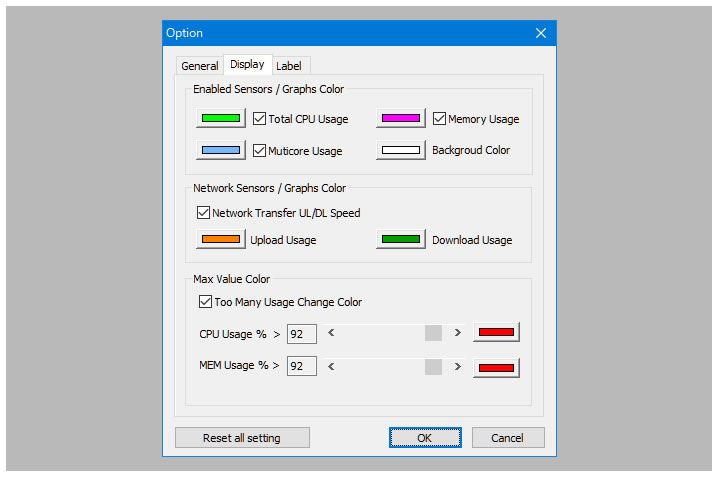Uncheck the Total CPU Usage checkbox
Screen dimensions: 718x477
point(260,119)
